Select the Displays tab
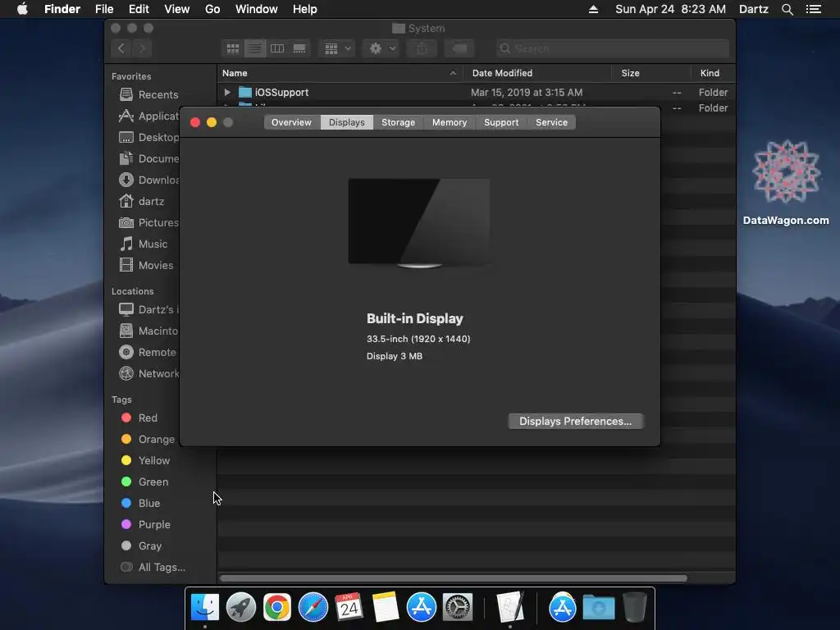The height and width of the screenshot is (630, 840). [x=347, y=122]
